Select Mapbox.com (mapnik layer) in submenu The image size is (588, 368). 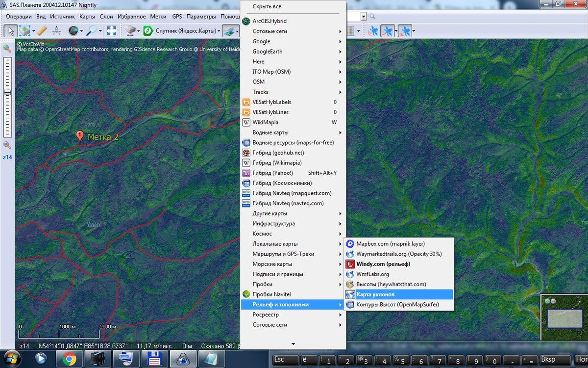(x=399, y=244)
